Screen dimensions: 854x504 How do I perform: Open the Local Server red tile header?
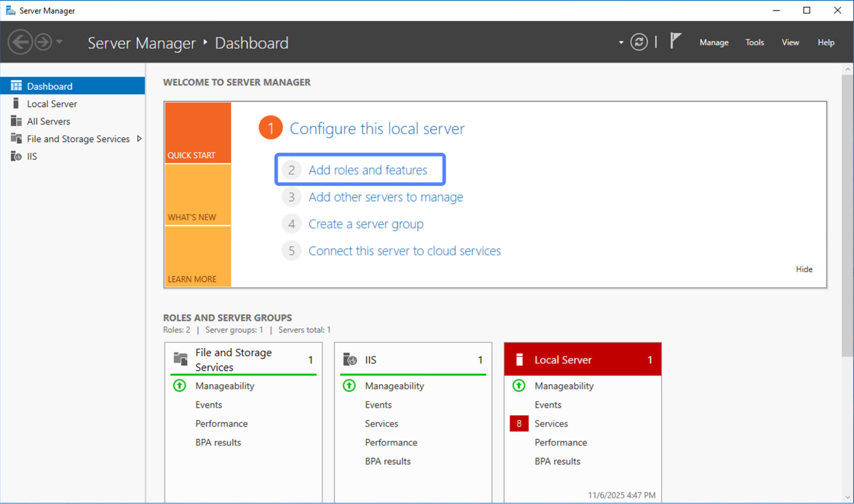pyautogui.click(x=582, y=360)
